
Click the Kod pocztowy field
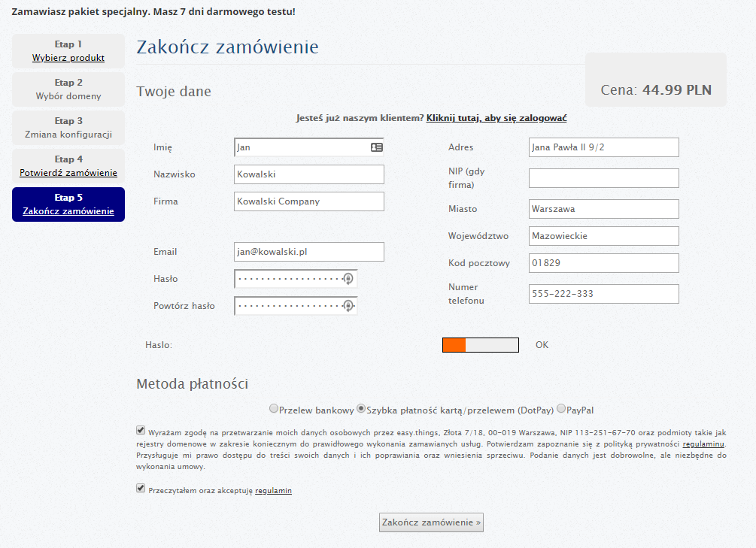(603, 263)
